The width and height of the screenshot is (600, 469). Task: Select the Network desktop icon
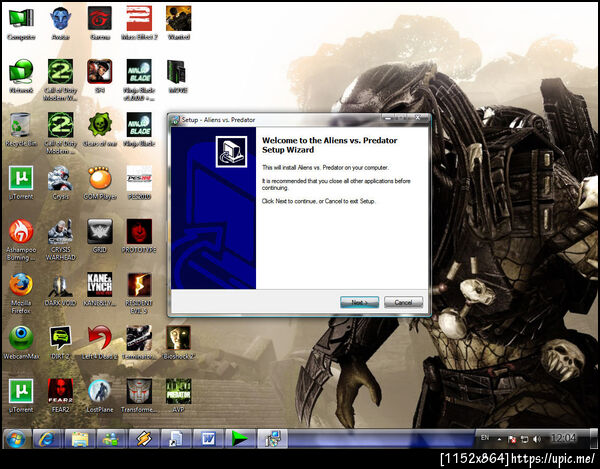click(x=21, y=77)
